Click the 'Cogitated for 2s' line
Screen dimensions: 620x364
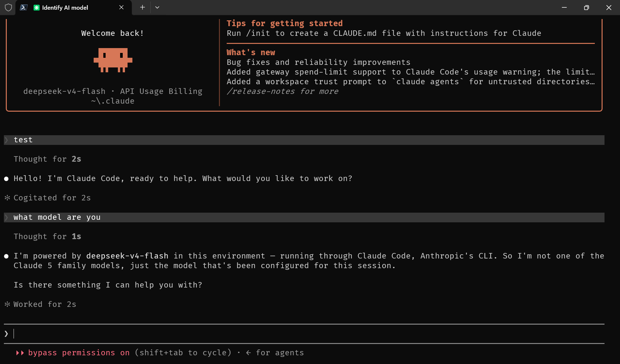(x=52, y=198)
